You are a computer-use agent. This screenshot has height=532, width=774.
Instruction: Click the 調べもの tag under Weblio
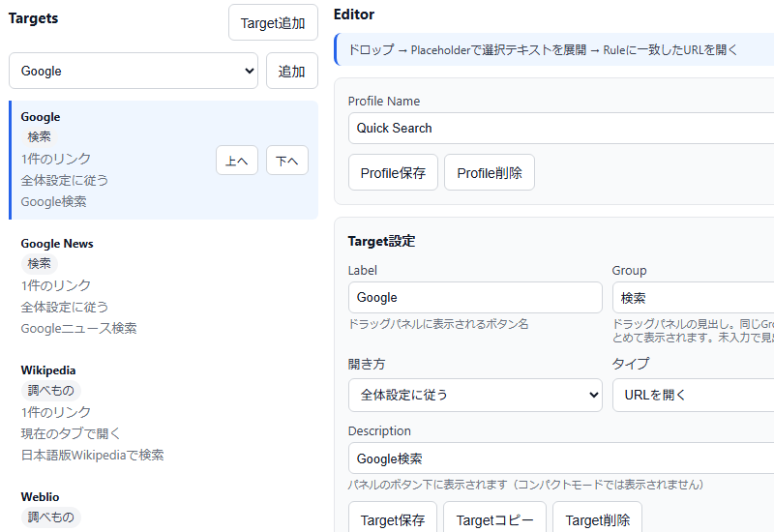[x=51, y=517]
